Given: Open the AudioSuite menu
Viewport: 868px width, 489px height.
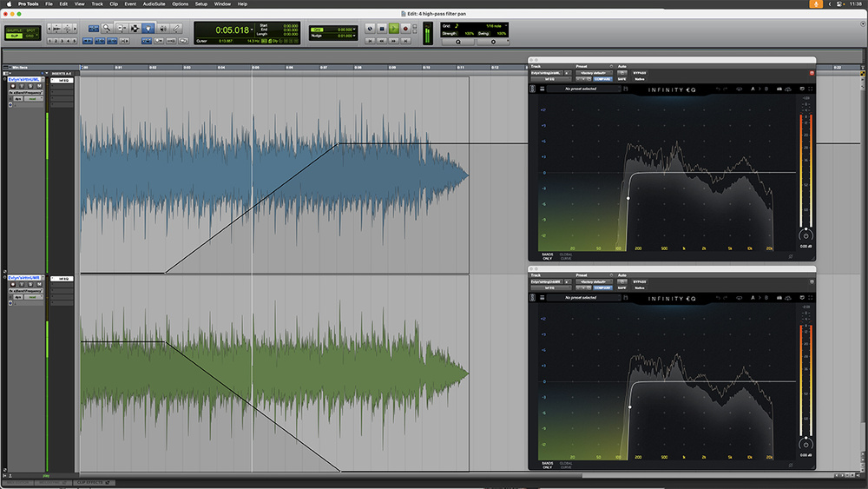Looking at the screenshot, I should (x=153, y=4).
